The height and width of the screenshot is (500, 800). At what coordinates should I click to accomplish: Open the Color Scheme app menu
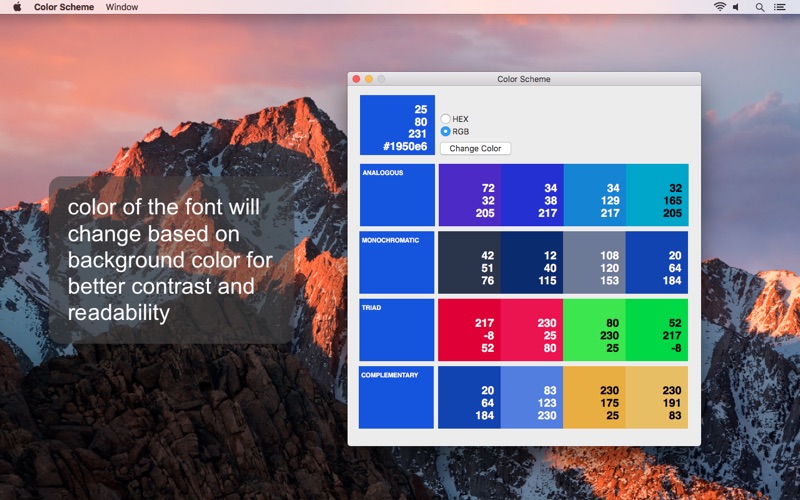click(x=64, y=7)
